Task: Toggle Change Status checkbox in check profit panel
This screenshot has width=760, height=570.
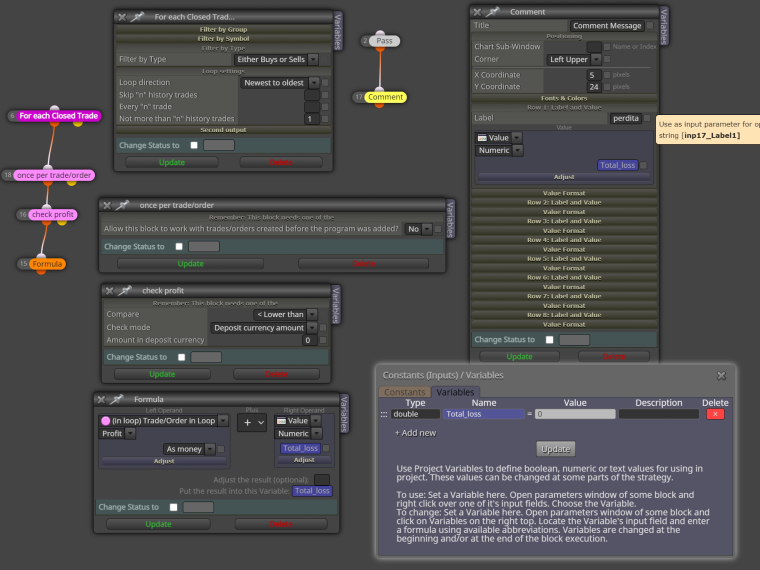Action: pos(182,357)
